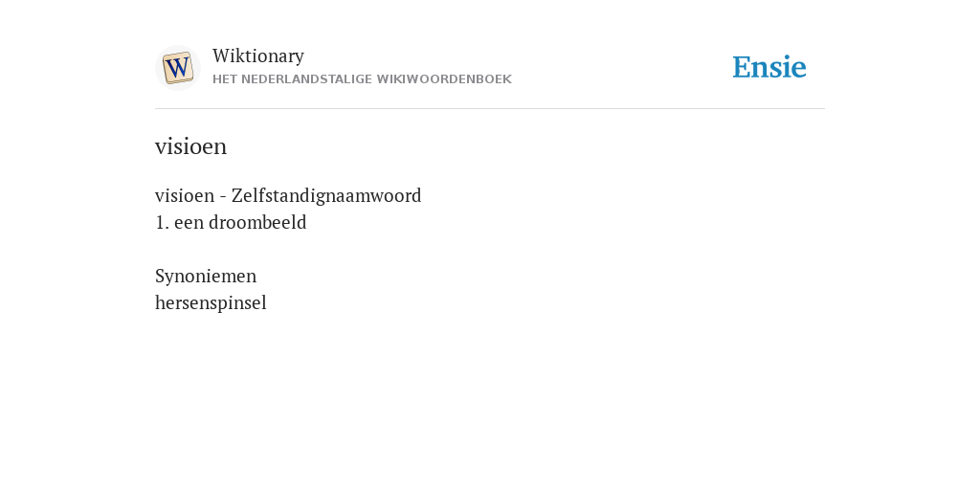The image size is (980, 490).
Task: Click the word WIKIWOORDENBOEK in subtitle
Action: coord(444,79)
